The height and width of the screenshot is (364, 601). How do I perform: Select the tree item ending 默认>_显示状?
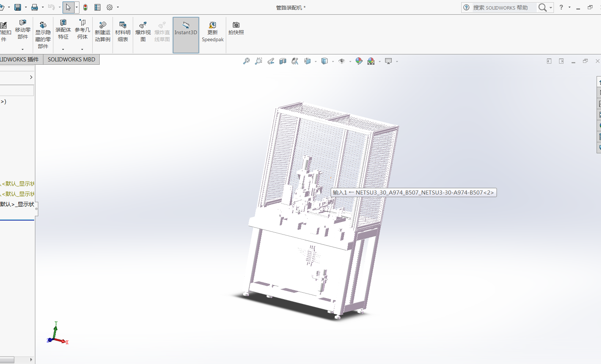[17, 204]
